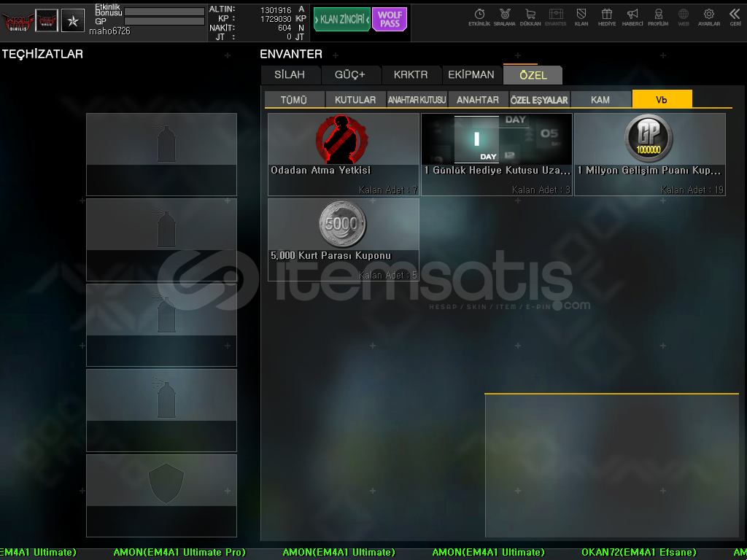Open the Dükkan shop cart icon
This screenshot has height=560, width=747.
point(530,17)
